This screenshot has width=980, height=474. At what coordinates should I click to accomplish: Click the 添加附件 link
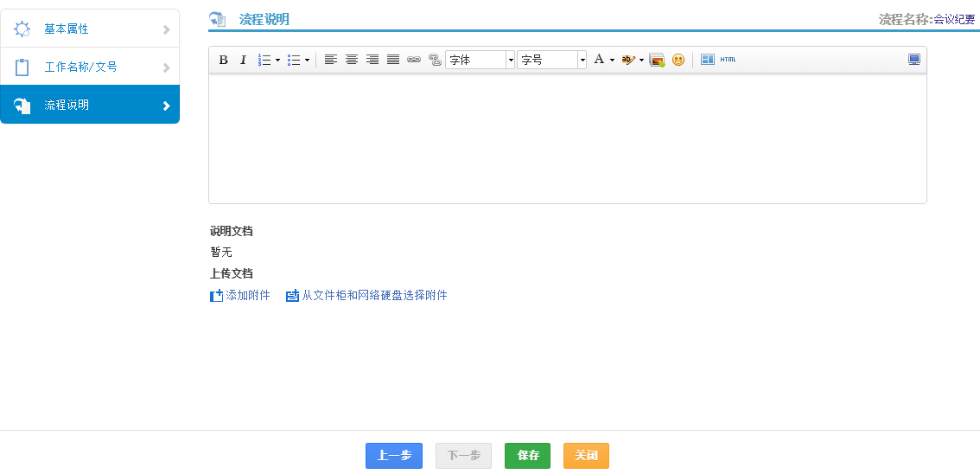(x=247, y=296)
